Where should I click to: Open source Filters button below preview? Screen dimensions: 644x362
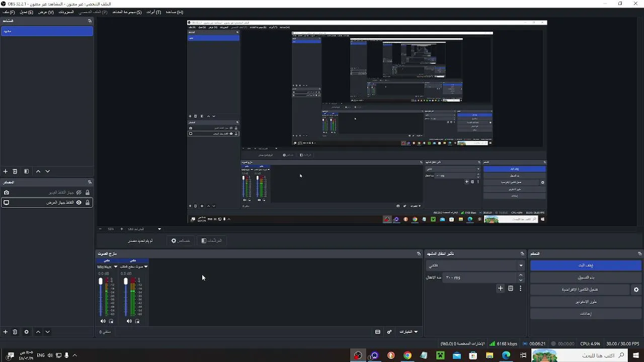[x=211, y=241]
